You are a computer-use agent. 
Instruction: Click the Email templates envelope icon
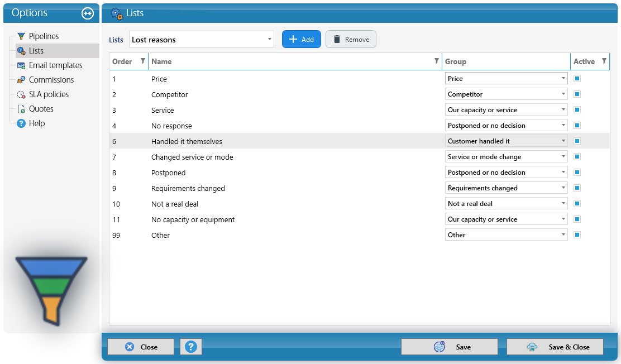(x=21, y=65)
